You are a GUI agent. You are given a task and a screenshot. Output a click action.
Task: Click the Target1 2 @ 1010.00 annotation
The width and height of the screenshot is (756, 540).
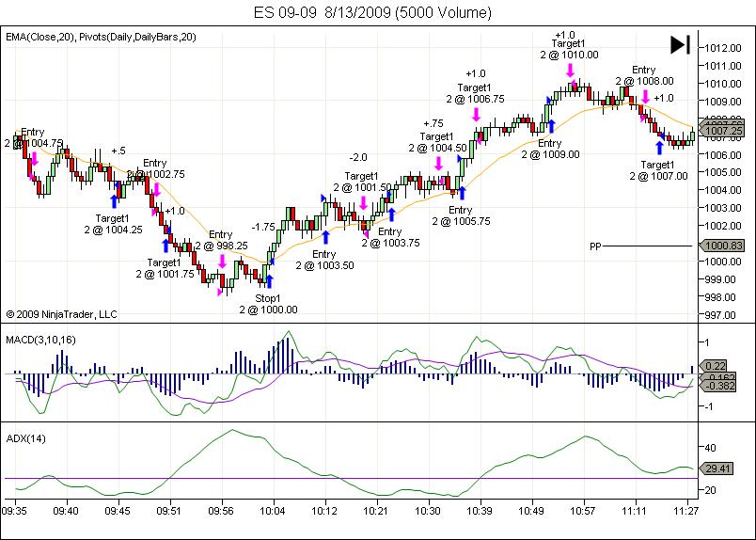pyautogui.click(x=569, y=49)
